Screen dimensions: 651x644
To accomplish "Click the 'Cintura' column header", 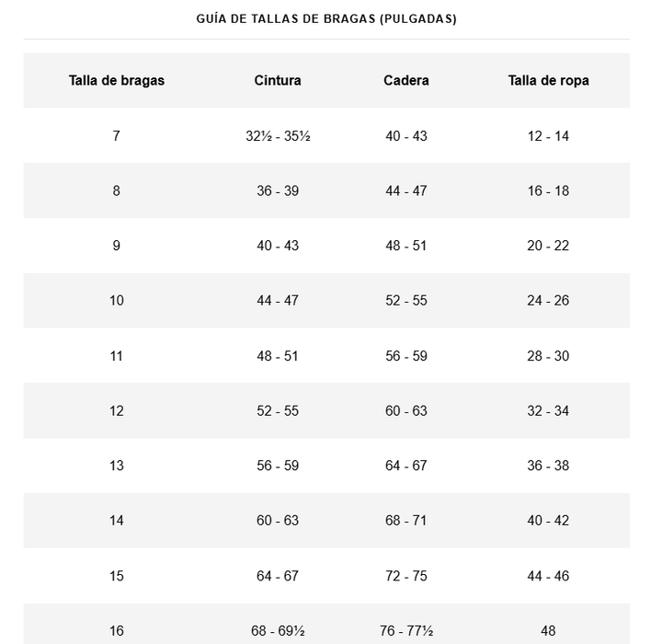I will (x=278, y=80).
